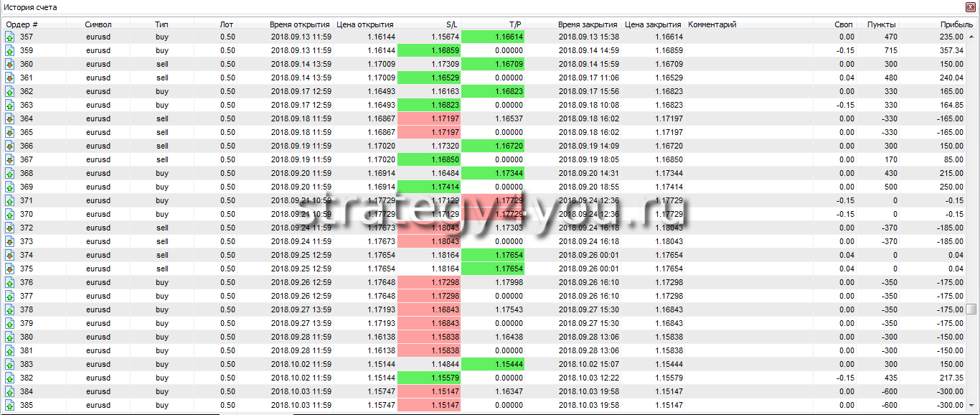Image resolution: width=980 pixels, height=415 pixels.
Task: Close the История счета window
Action: (971, 7)
